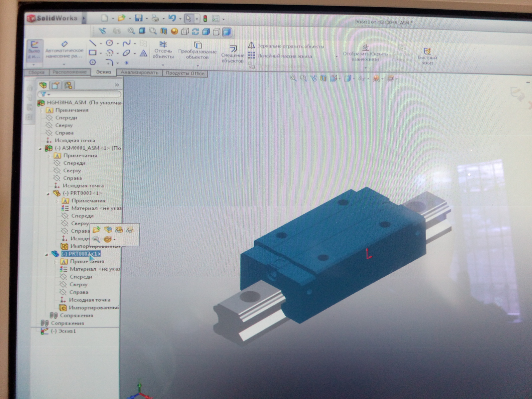The width and height of the screenshot is (532, 399).
Task: Print with the printer icon
Action: pos(155,18)
